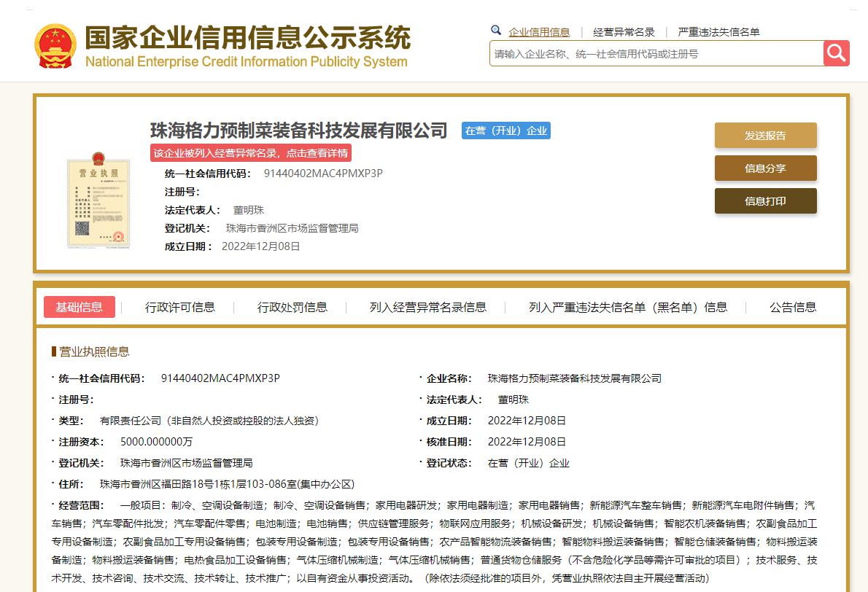The height and width of the screenshot is (592, 868).
Task: Select the 严重违法失信名单 search category
Action: pos(718,32)
